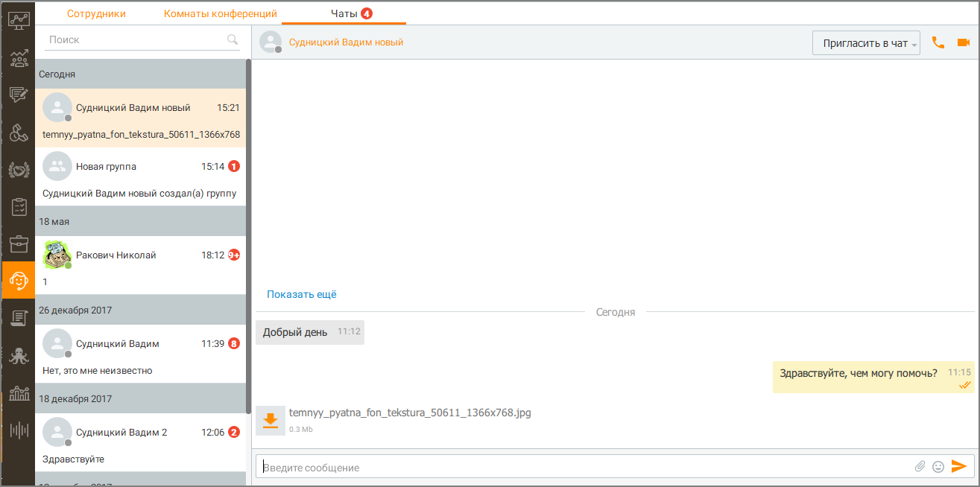Open the emoji smiley picker

click(938, 466)
